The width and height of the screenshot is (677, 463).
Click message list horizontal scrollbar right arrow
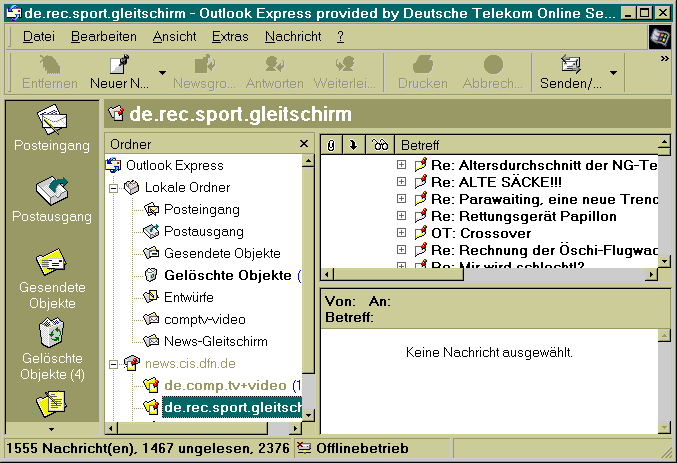click(x=652, y=274)
